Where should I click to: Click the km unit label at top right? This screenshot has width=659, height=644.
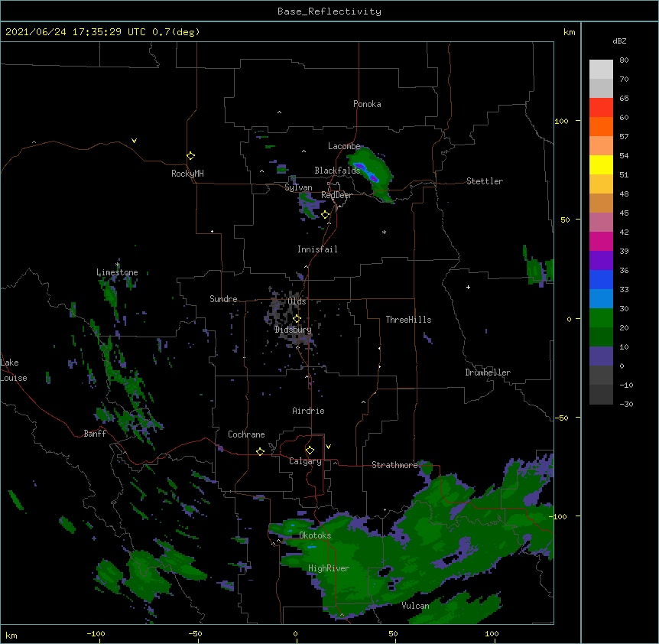569,32
